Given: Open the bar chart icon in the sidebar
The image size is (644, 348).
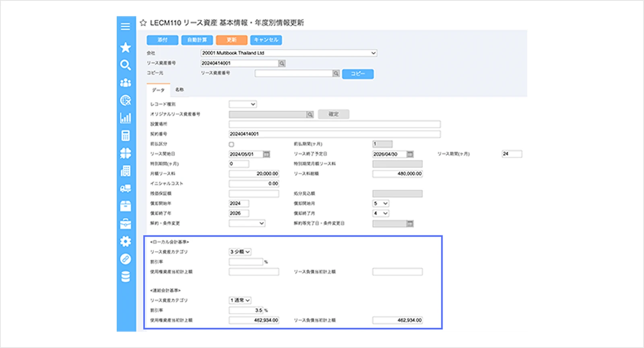Looking at the screenshot, I should pyautogui.click(x=126, y=118).
